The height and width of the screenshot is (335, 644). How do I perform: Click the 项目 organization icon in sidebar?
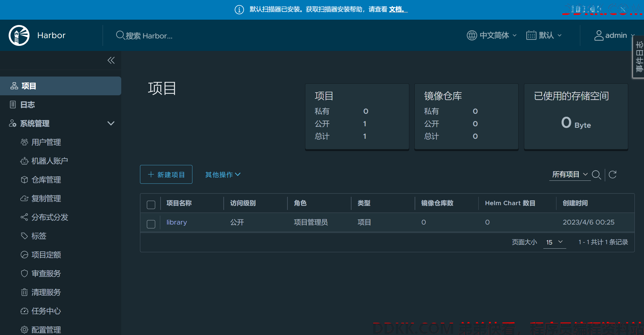tap(14, 86)
